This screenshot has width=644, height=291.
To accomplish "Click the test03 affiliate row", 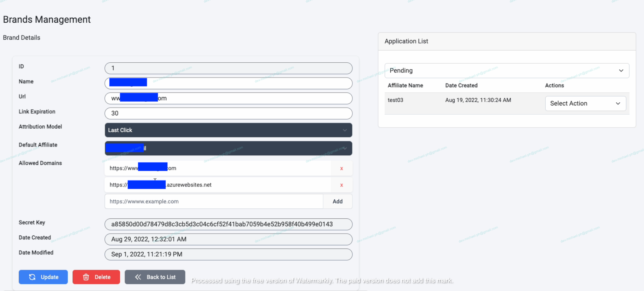I will 395,100.
